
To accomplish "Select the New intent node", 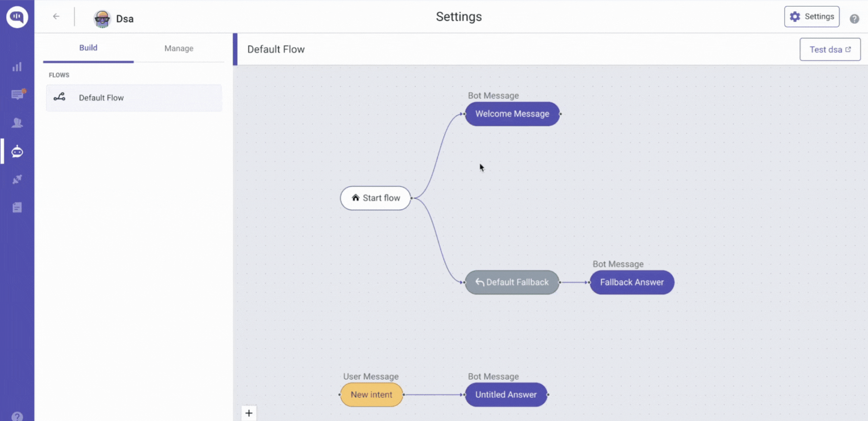I will [372, 395].
